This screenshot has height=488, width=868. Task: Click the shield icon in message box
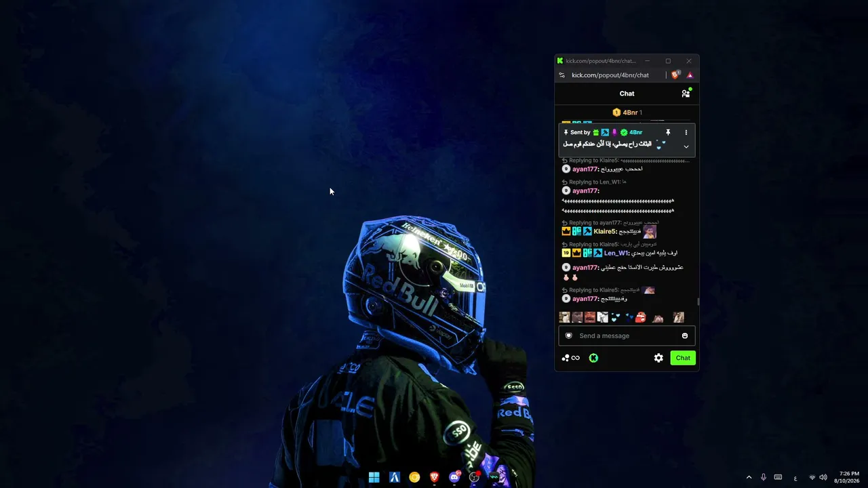568,335
